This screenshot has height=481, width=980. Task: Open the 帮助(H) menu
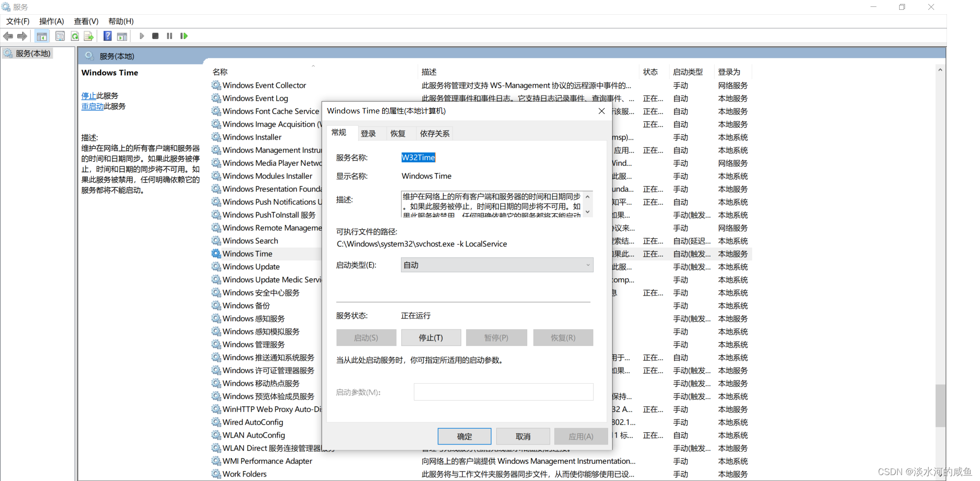click(121, 21)
